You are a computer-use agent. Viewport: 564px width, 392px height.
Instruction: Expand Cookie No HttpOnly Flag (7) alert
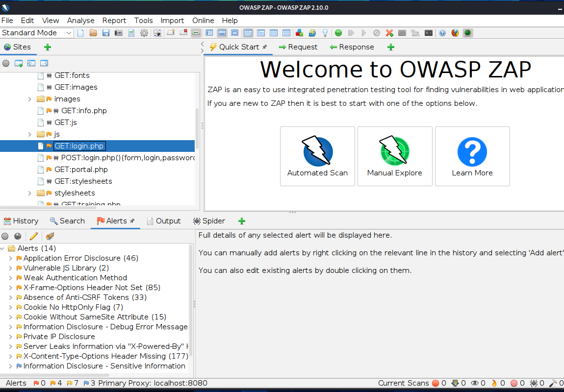tap(10, 307)
